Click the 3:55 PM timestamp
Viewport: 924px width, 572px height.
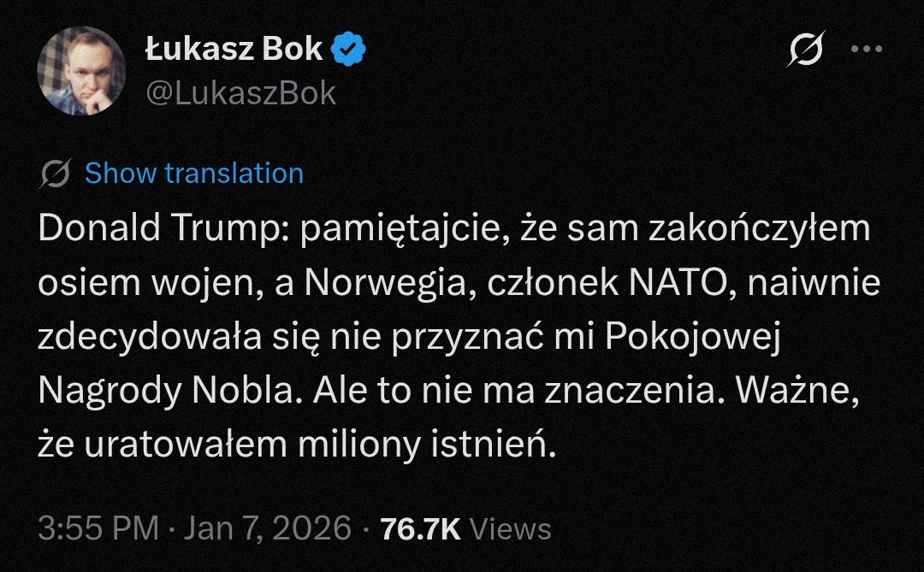click(98, 528)
